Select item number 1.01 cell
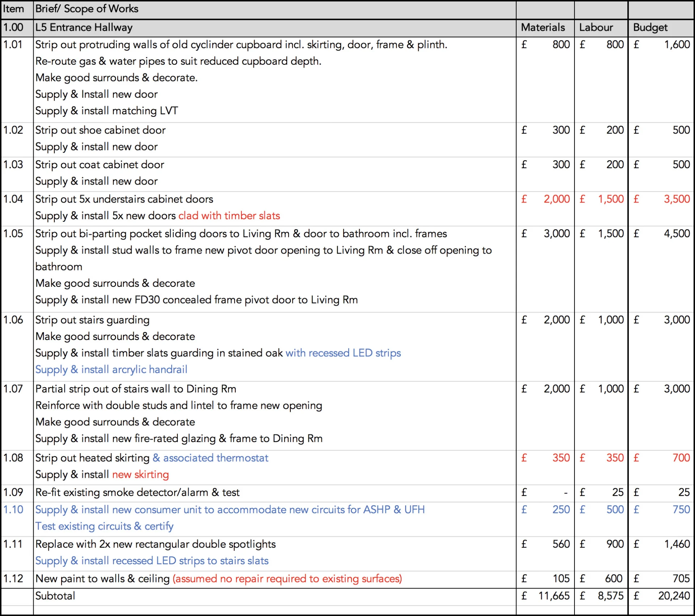 [13, 44]
